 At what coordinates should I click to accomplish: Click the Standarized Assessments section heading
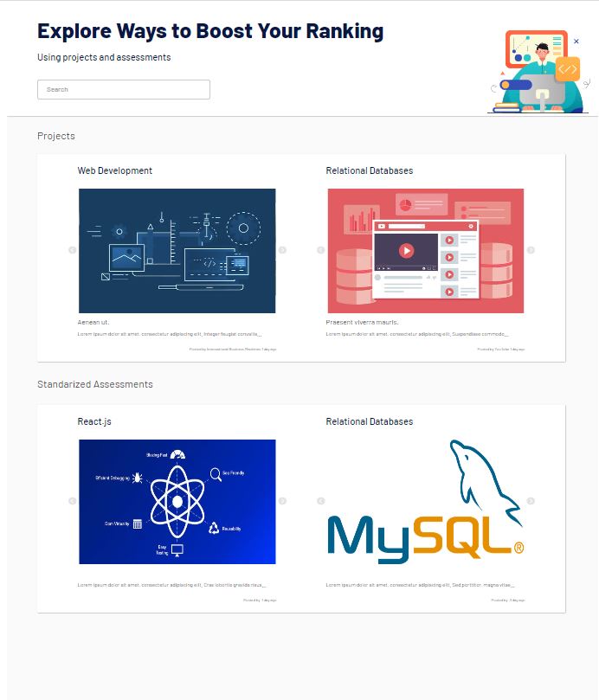[x=95, y=384]
